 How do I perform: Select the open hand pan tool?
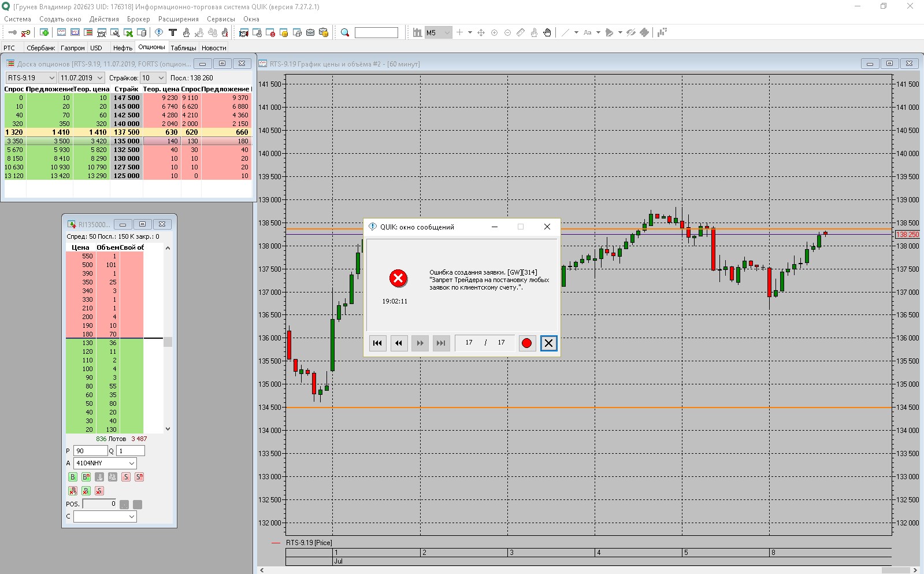547,32
